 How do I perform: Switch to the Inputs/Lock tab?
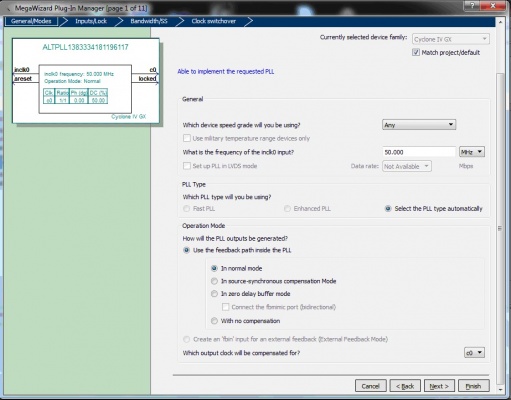(91, 21)
